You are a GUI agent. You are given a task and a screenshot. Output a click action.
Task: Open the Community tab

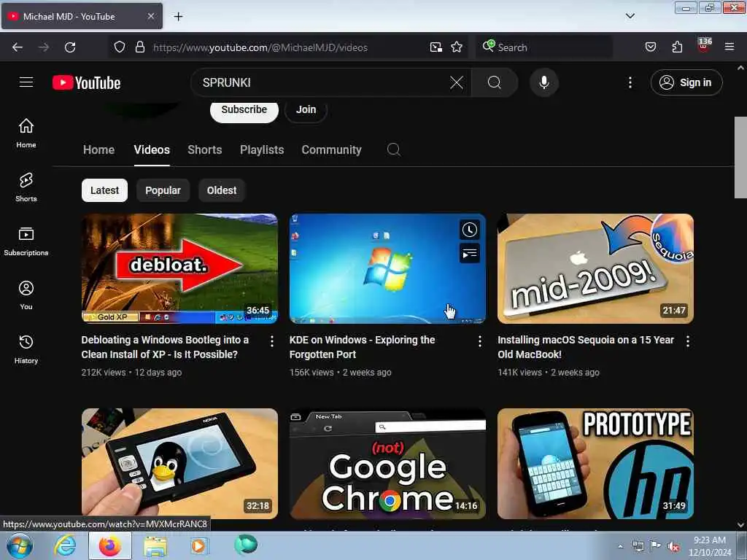pyautogui.click(x=332, y=150)
